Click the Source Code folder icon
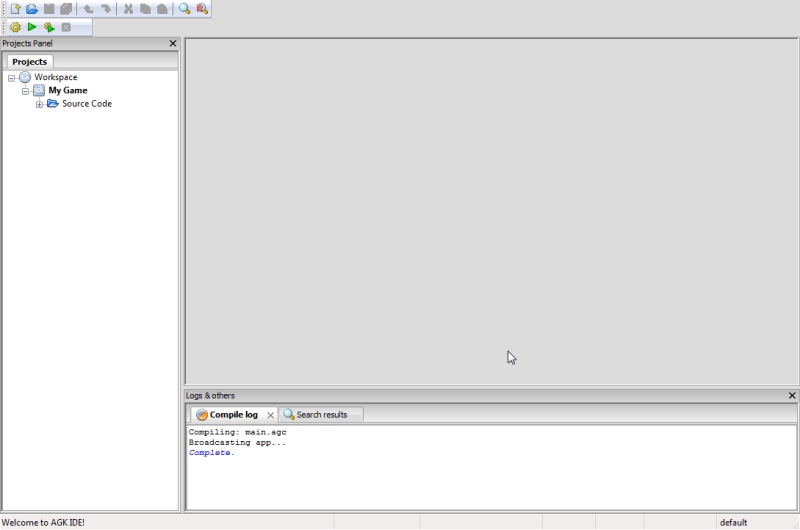Screen dimensions: 800x530 point(53,104)
